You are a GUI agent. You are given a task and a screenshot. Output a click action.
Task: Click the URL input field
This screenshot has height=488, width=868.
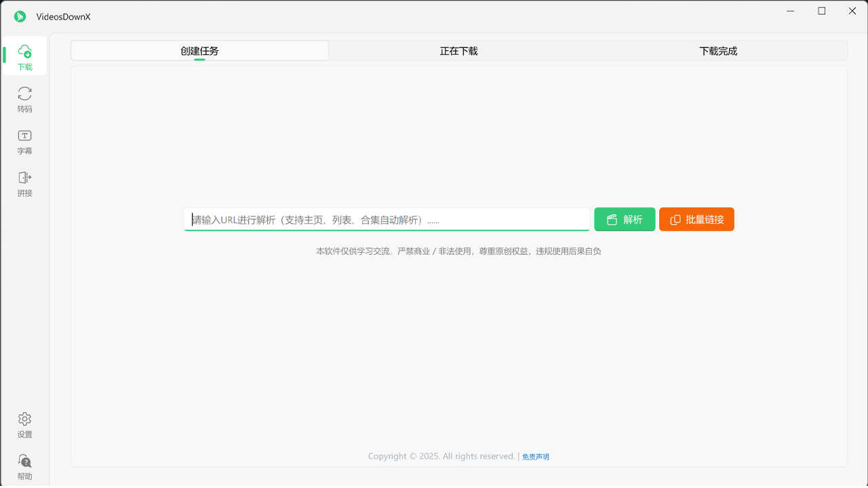coord(387,219)
